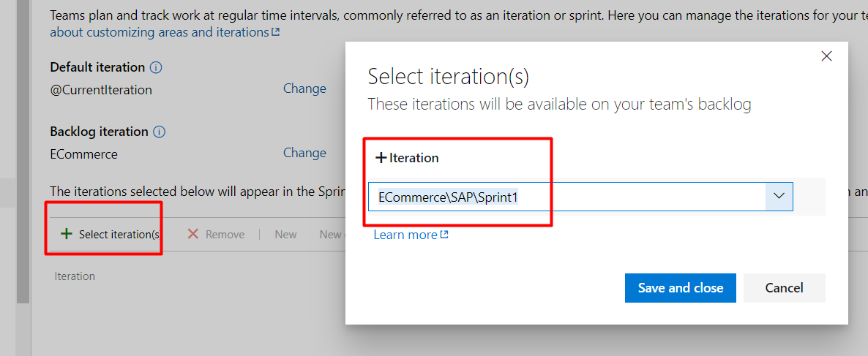Click the red X Remove icon

pyautogui.click(x=192, y=234)
